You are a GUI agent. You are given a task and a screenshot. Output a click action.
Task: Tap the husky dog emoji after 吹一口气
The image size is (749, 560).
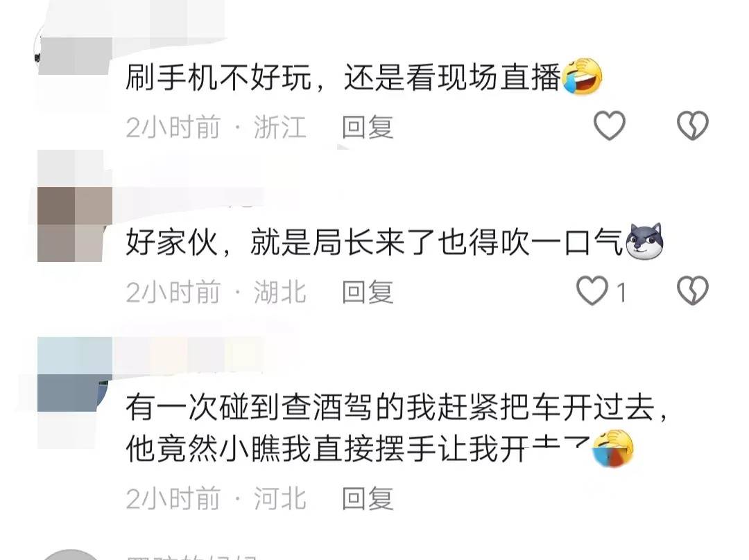click(x=644, y=241)
